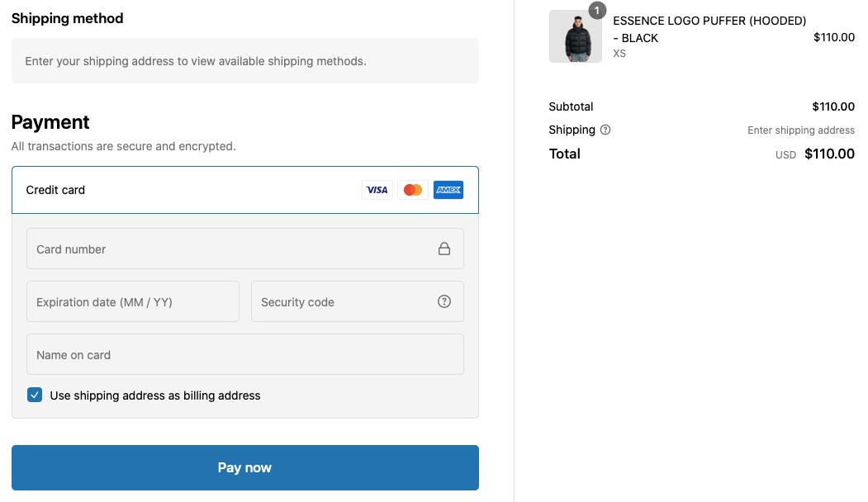Select the Name on card field
This screenshot has width=868, height=502.
tap(245, 354)
